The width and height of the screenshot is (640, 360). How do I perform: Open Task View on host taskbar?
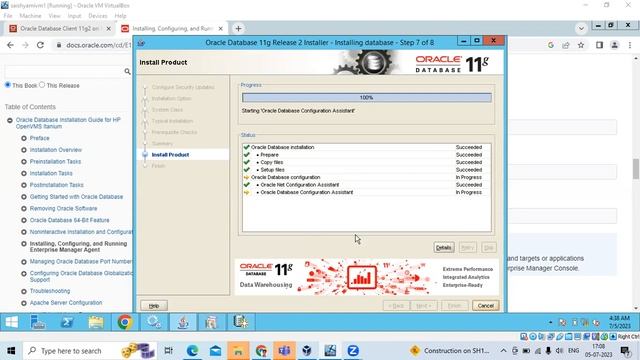[x=169, y=351]
